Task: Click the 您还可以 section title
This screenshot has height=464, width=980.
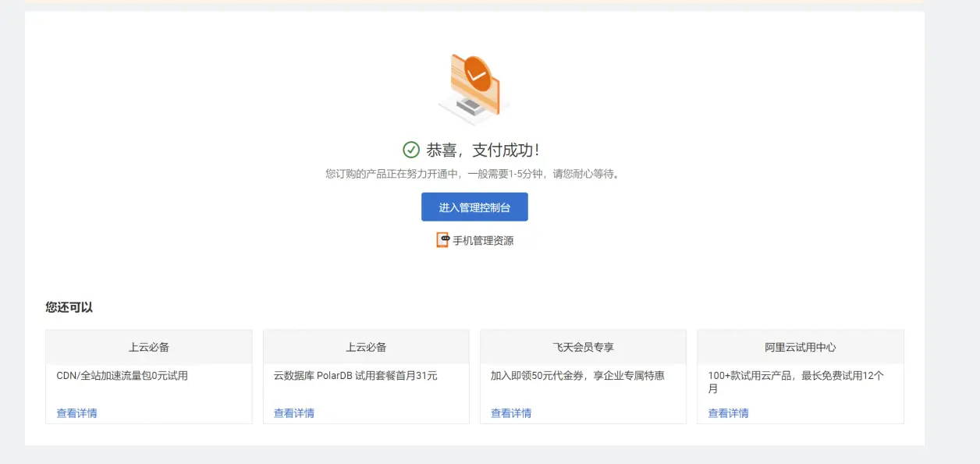Action: click(69, 307)
